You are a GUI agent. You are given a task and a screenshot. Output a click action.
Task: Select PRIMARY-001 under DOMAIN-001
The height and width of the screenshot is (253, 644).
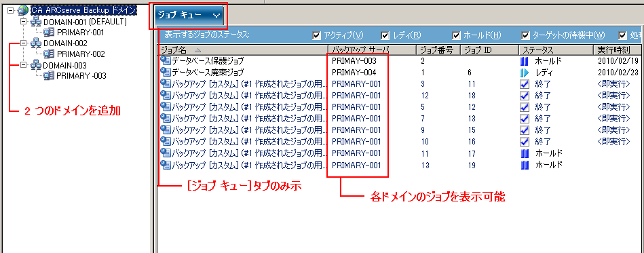point(81,33)
